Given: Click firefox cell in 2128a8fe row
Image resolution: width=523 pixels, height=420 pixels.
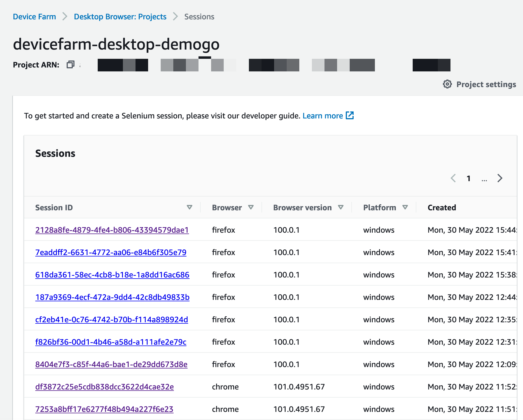Looking at the screenshot, I should point(223,230).
